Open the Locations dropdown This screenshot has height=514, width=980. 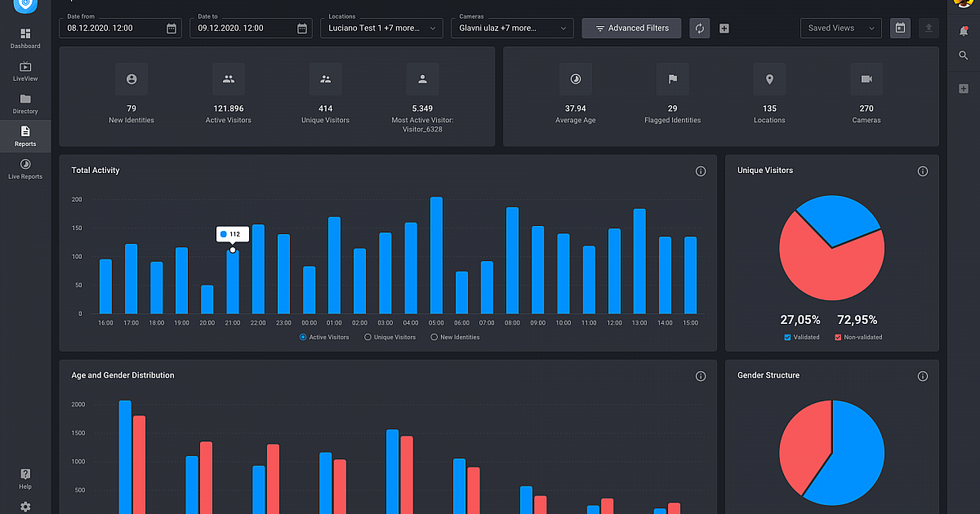(381, 28)
